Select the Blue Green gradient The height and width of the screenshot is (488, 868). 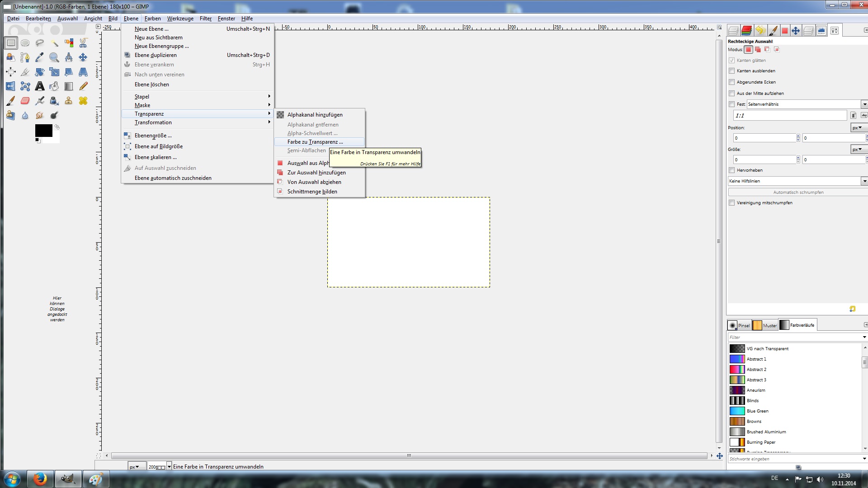(x=757, y=411)
